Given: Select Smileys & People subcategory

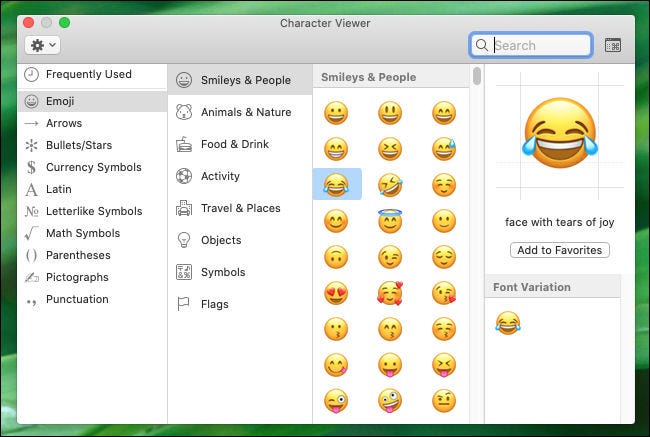Looking at the screenshot, I should pyautogui.click(x=240, y=80).
